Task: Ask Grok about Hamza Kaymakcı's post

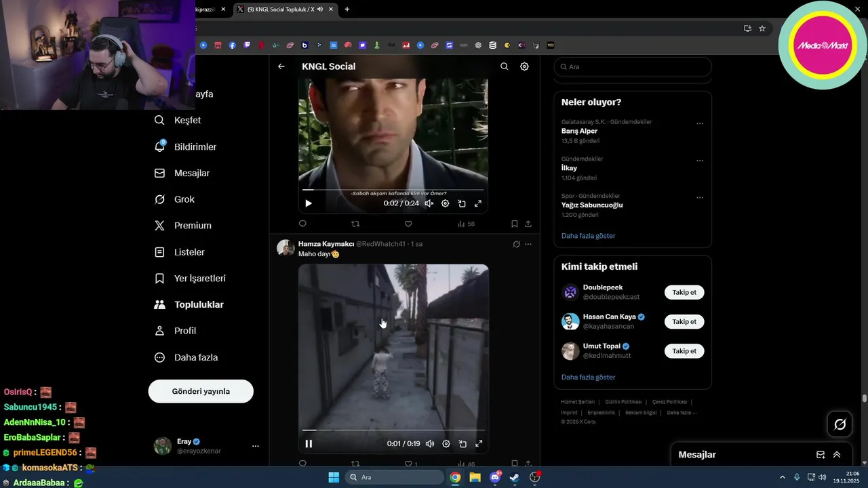Action: (x=516, y=244)
